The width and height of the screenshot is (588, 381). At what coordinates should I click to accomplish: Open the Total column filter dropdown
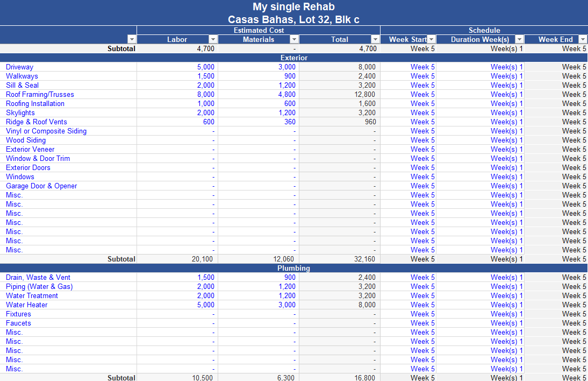tap(375, 39)
